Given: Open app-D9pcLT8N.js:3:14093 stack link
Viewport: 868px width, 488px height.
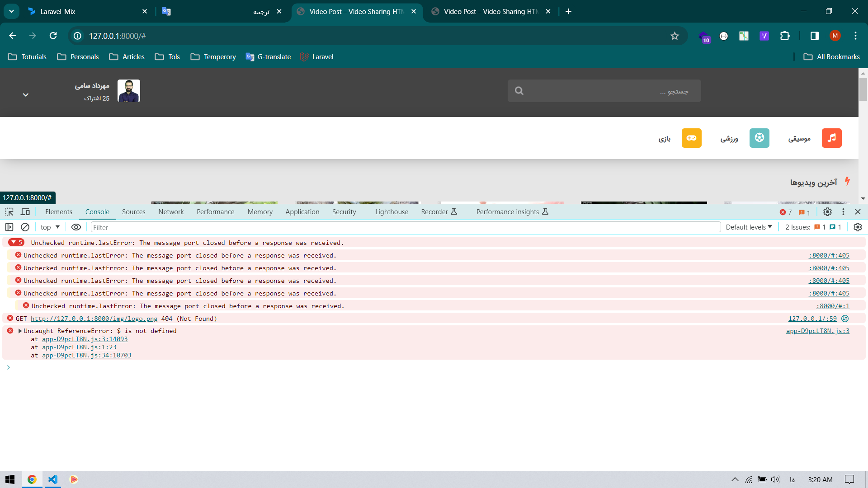Looking at the screenshot, I should click(x=85, y=339).
